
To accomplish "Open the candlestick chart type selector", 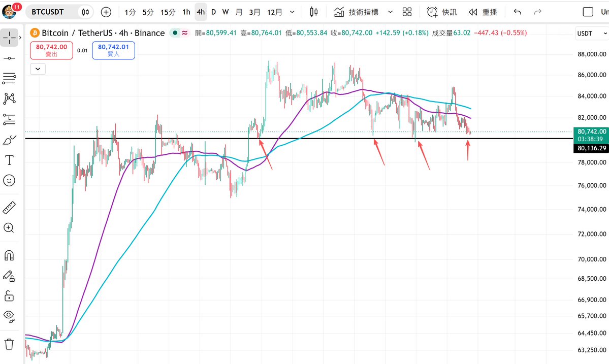I will [x=314, y=12].
